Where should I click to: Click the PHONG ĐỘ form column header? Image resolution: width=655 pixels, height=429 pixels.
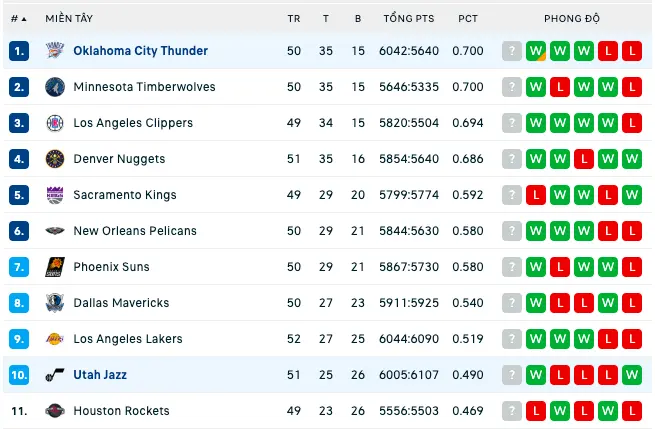tap(571, 18)
